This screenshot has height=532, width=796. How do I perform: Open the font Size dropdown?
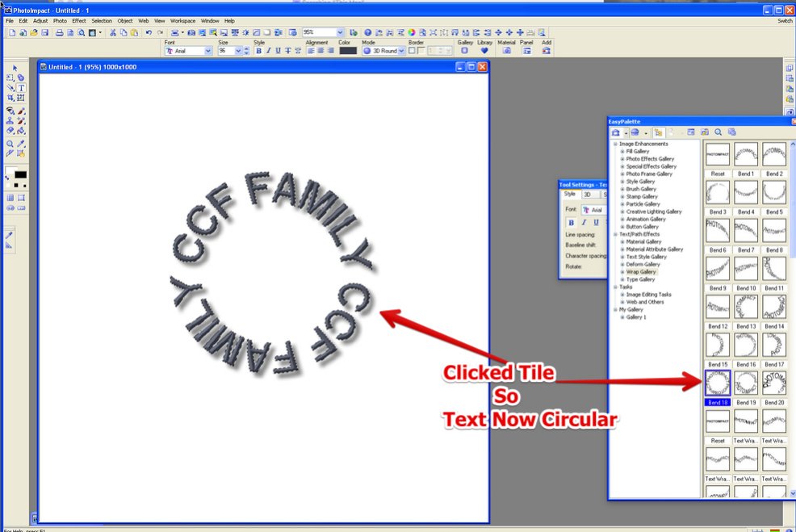tap(238, 51)
